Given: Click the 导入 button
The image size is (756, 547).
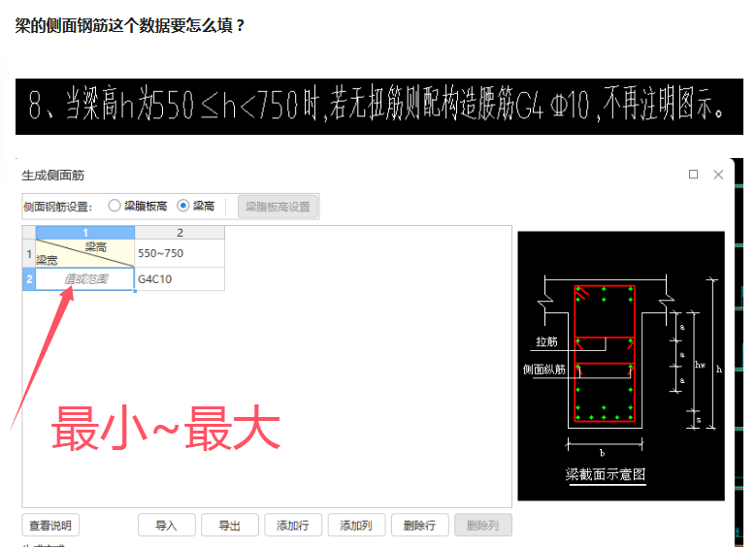Looking at the screenshot, I should pyautogui.click(x=166, y=526).
